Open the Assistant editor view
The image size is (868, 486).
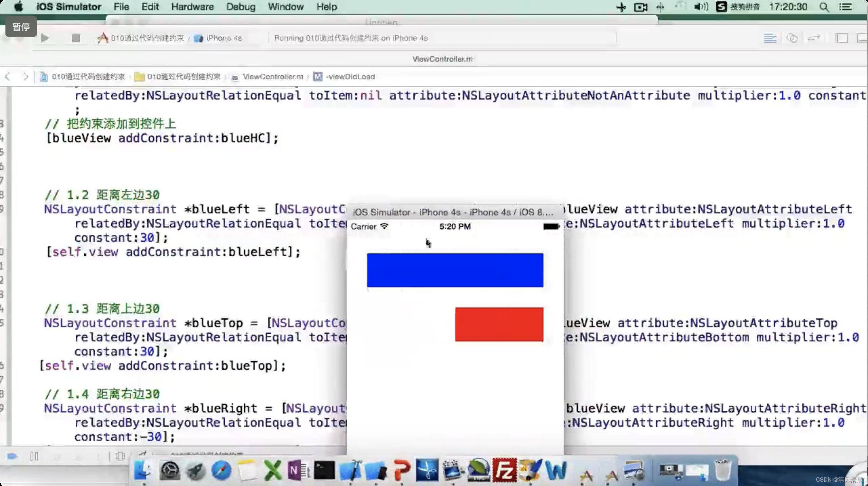pos(792,38)
